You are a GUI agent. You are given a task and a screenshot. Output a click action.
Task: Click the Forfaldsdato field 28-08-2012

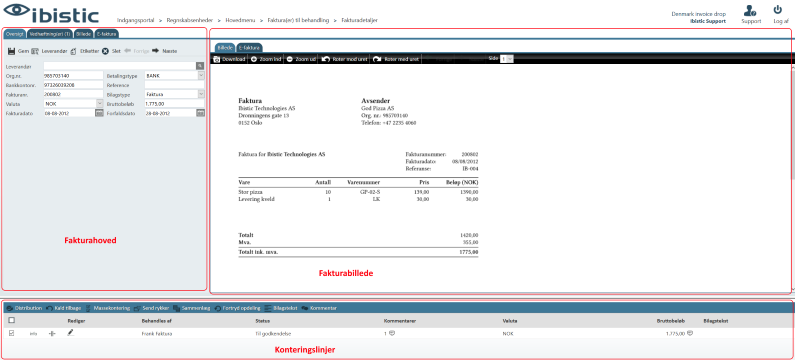170,113
